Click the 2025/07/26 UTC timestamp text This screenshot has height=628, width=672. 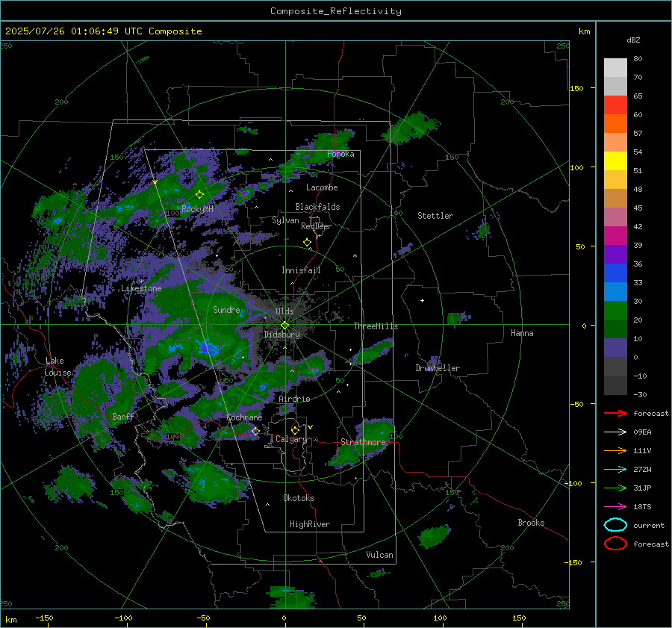pyautogui.click(x=103, y=31)
